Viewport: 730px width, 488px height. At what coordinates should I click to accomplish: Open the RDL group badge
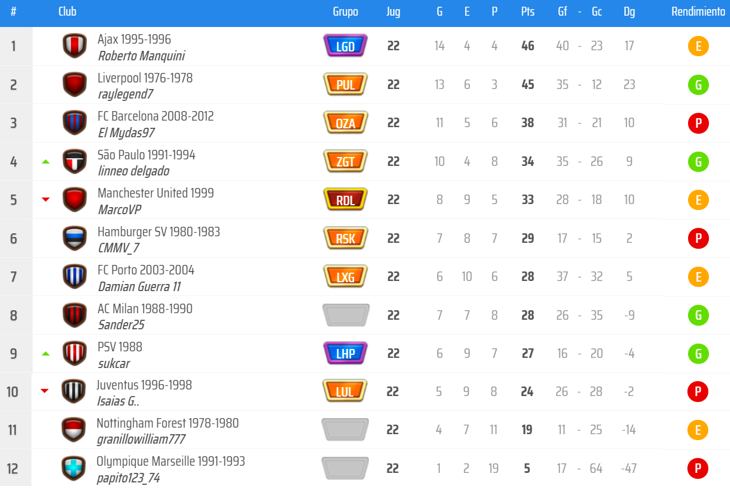(346, 199)
